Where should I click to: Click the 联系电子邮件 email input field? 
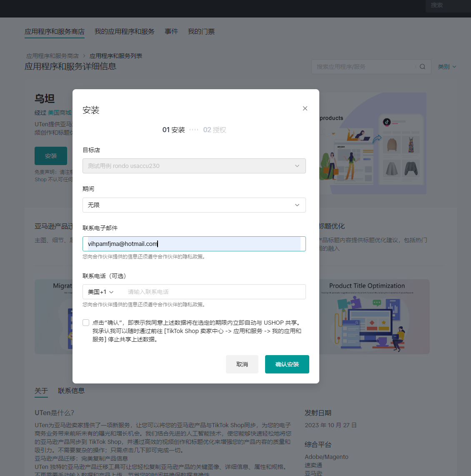pyautogui.click(x=194, y=244)
